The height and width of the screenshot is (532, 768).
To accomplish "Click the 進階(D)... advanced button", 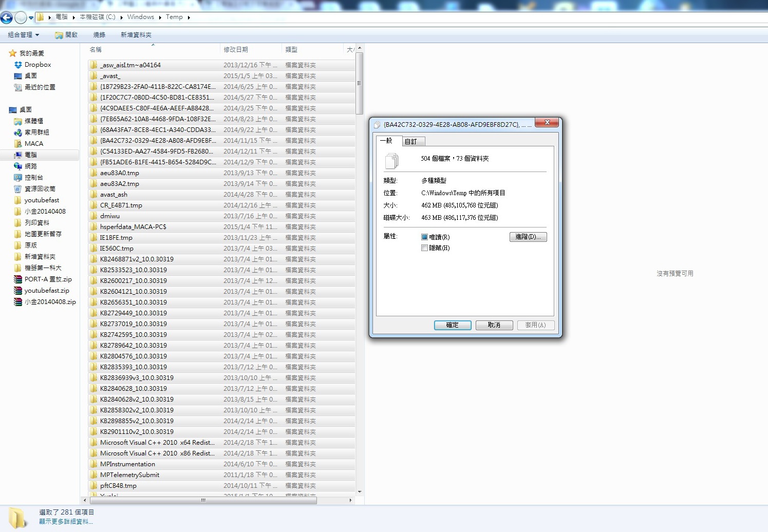I will coord(528,237).
